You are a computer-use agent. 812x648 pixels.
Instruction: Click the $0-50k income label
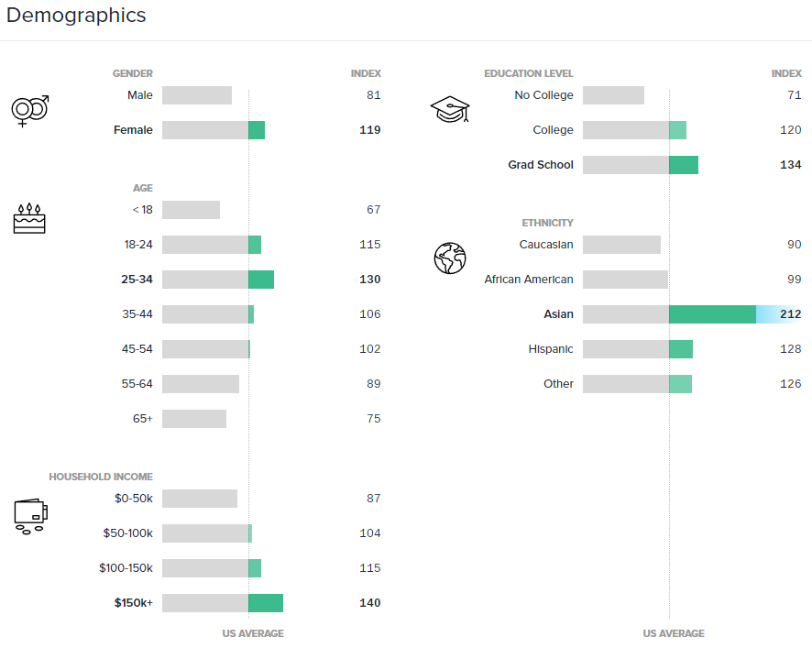[x=133, y=499]
